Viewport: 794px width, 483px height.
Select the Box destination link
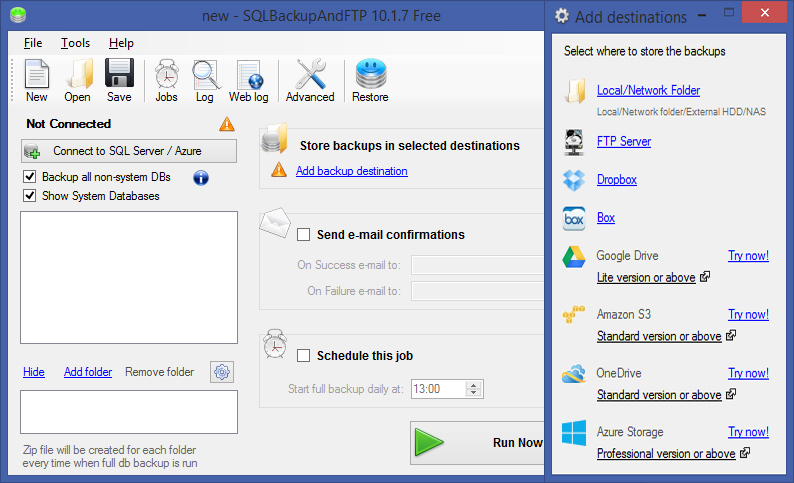point(606,218)
